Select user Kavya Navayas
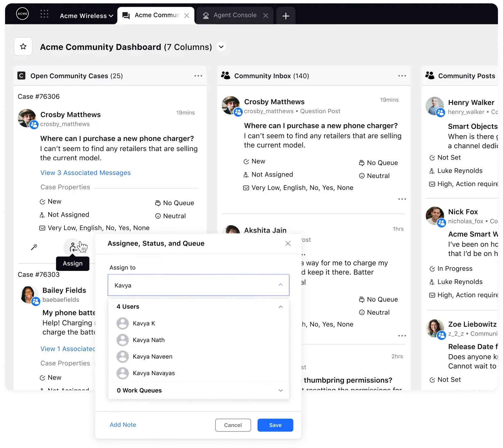 [x=198, y=373]
